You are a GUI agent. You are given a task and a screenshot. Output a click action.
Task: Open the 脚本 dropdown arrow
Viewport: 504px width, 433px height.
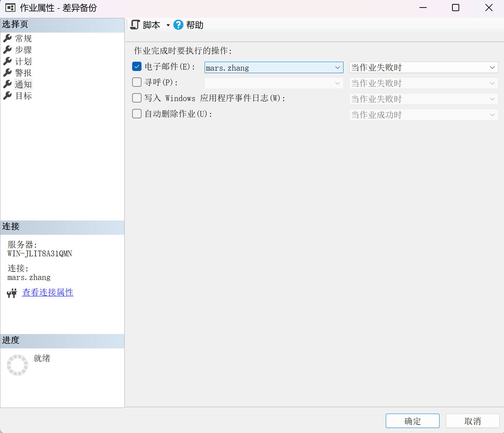point(168,25)
